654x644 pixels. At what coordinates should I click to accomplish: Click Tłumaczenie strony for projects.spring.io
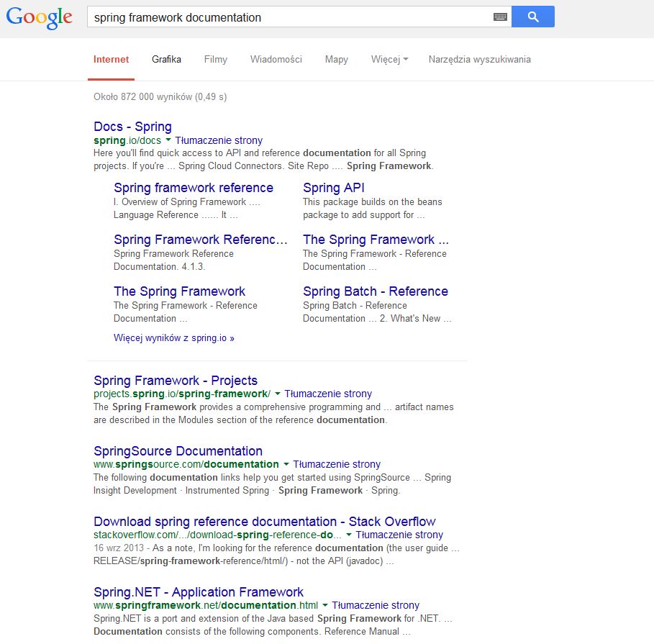click(x=328, y=394)
